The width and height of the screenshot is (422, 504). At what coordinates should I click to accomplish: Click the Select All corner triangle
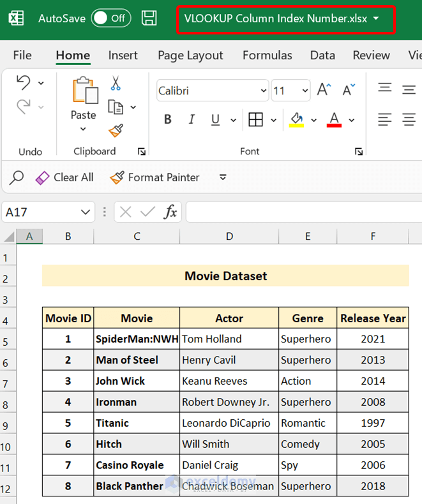9,237
